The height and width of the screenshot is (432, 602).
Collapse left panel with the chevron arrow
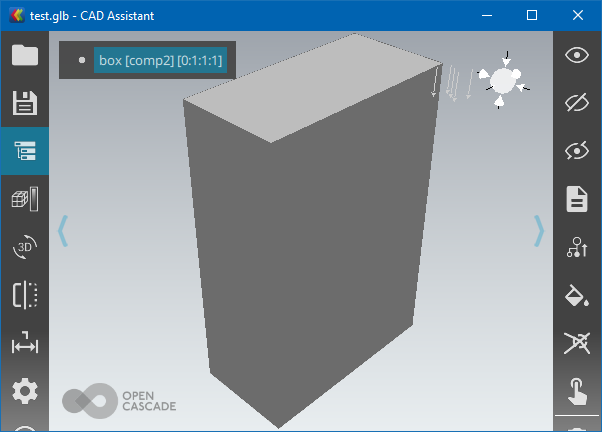[62, 230]
